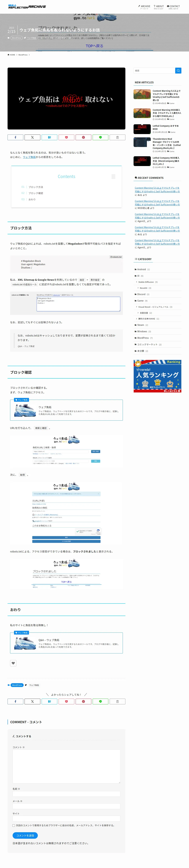Click the blue search magnifier button
The height and width of the screenshot is (868, 189).
[x=178, y=70]
